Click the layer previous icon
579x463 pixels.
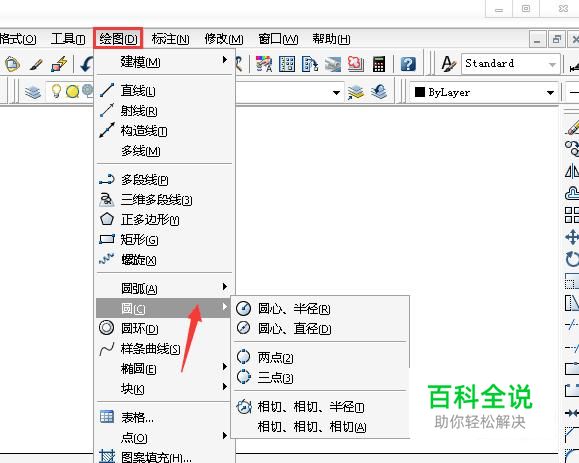point(379,92)
